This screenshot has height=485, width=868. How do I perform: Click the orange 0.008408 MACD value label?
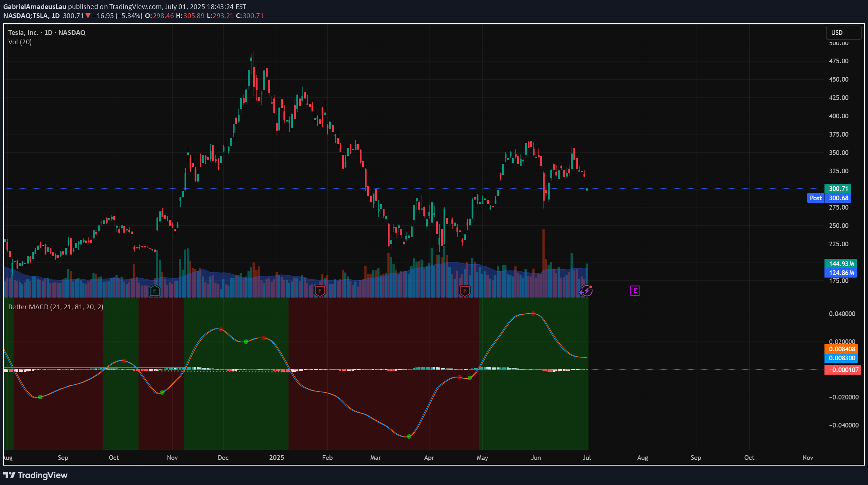click(x=842, y=349)
